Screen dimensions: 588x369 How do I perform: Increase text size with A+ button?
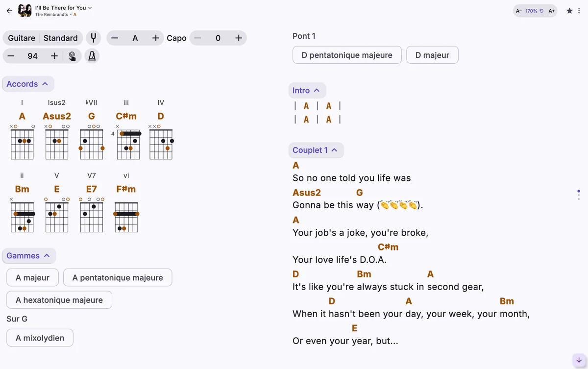[x=551, y=11]
